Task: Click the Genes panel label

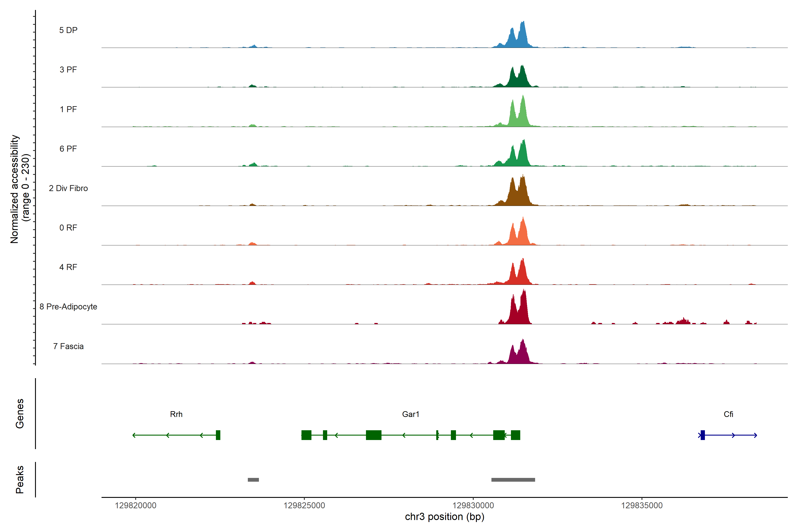Action: tap(20, 414)
